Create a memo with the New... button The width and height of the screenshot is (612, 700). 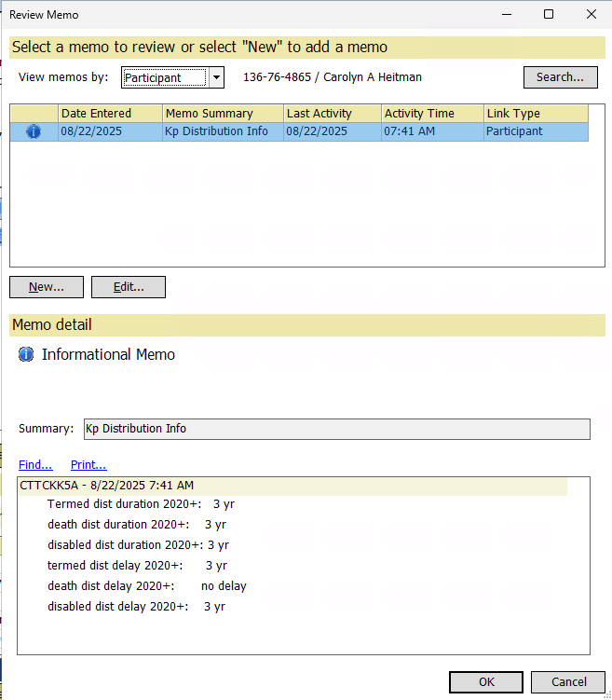click(47, 286)
